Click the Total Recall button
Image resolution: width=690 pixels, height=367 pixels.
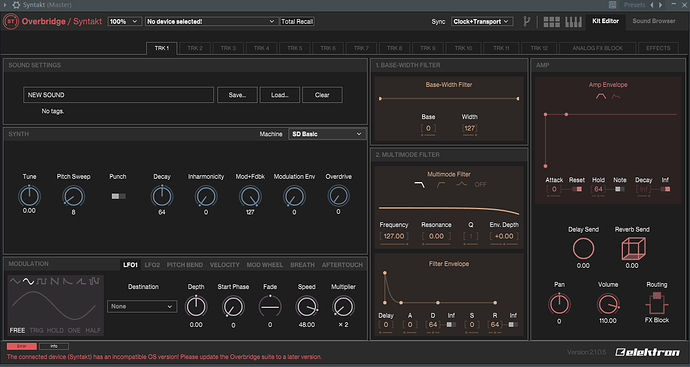point(297,21)
